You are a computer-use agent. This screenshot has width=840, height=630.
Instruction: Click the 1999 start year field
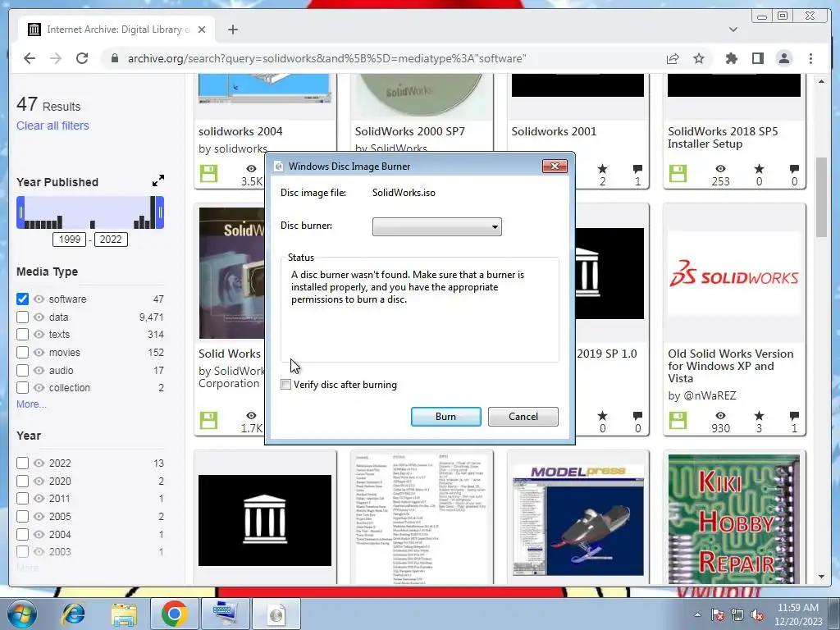tap(69, 239)
